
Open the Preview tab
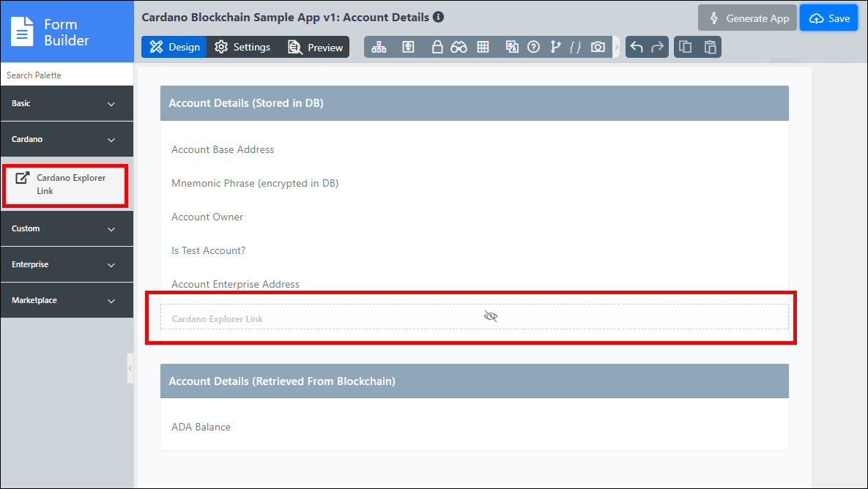point(315,47)
